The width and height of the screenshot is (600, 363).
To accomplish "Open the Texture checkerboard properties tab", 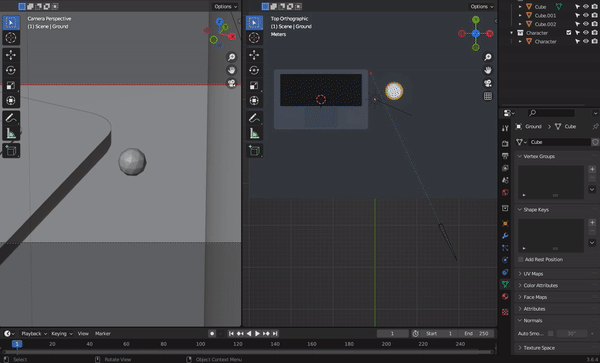I will [x=505, y=312].
